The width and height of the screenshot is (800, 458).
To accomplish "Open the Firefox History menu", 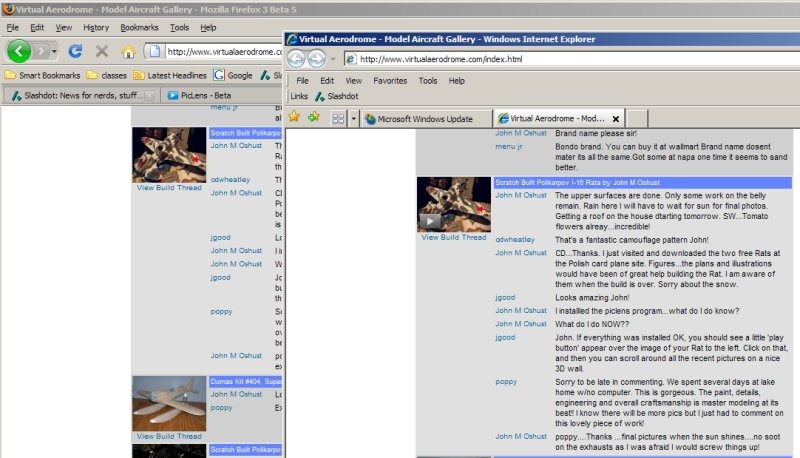I will (96, 28).
